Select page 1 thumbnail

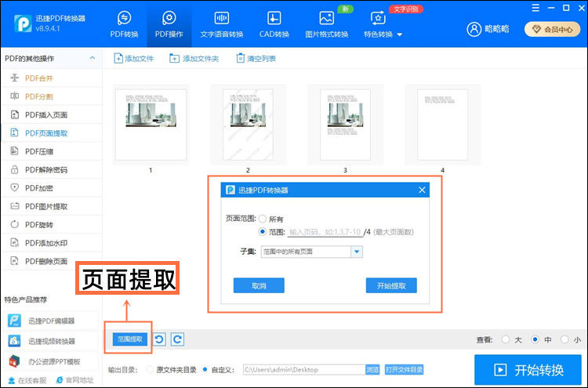click(x=151, y=125)
